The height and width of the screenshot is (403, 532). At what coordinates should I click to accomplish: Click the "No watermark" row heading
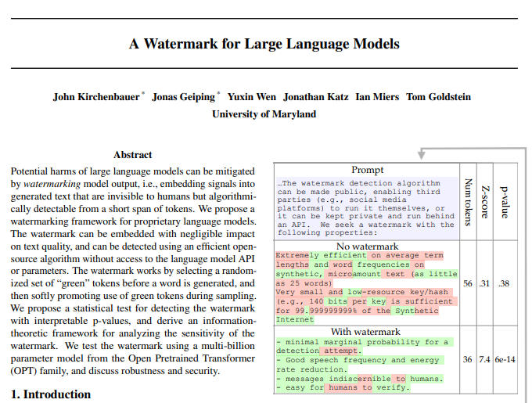367,246
